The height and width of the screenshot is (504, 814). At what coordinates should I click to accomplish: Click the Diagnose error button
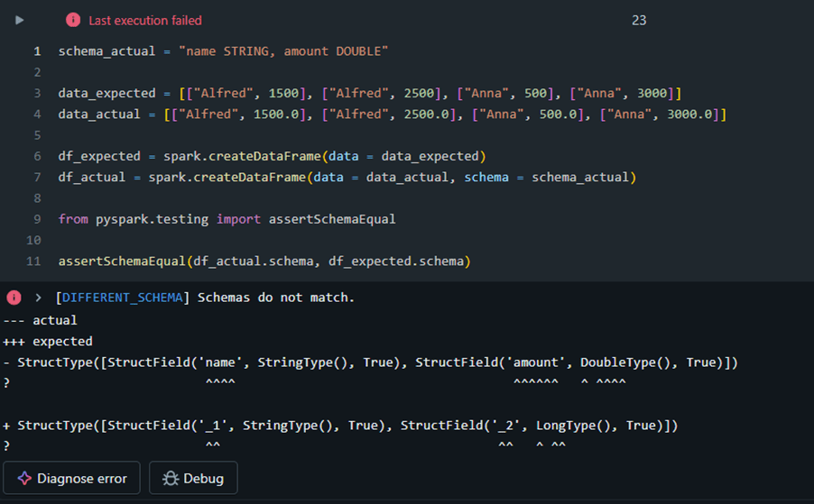pyautogui.click(x=72, y=478)
